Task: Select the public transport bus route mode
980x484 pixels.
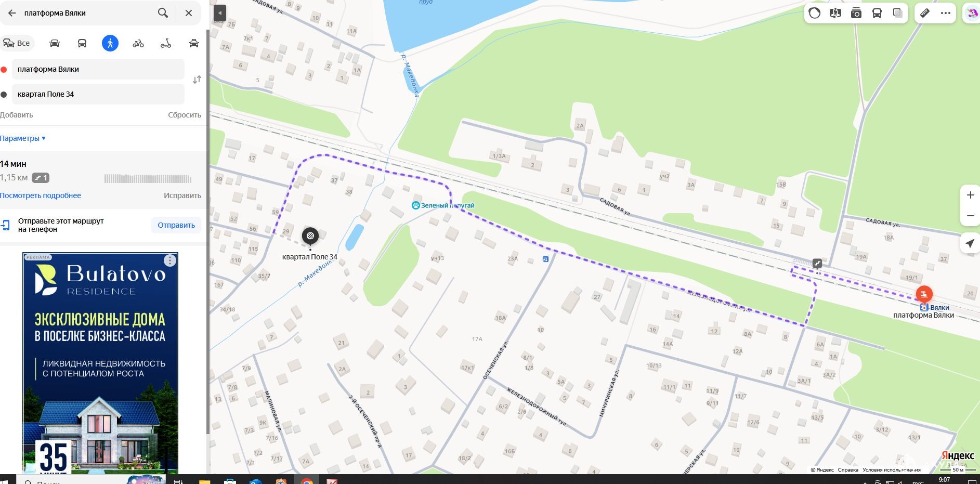Action: coord(82,43)
